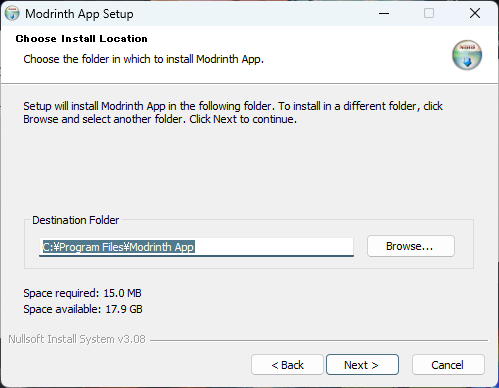
Task: Focus the destination folder path field
Action: 196,247
